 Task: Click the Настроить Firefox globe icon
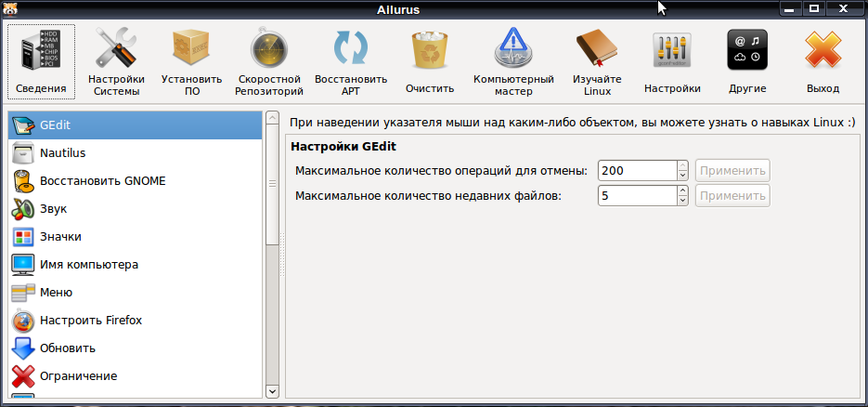point(22,320)
